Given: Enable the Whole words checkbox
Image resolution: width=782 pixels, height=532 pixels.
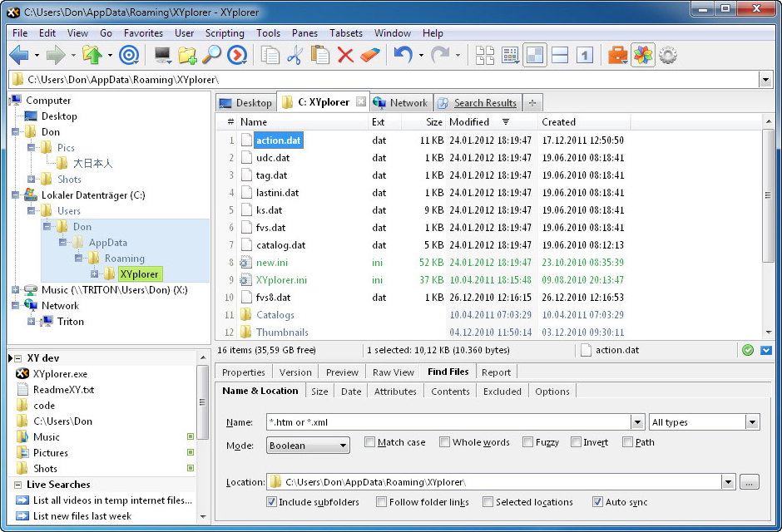Looking at the screenshot, I should 444,442.
